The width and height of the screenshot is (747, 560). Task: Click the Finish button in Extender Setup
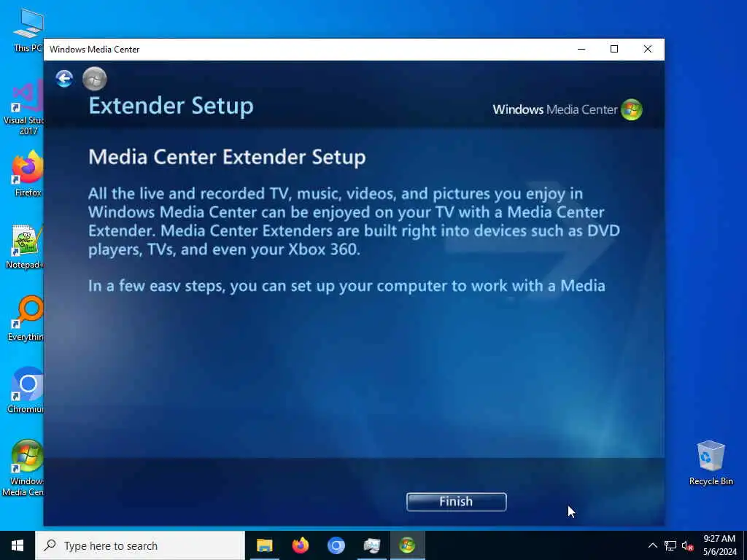tap(456, 502)
